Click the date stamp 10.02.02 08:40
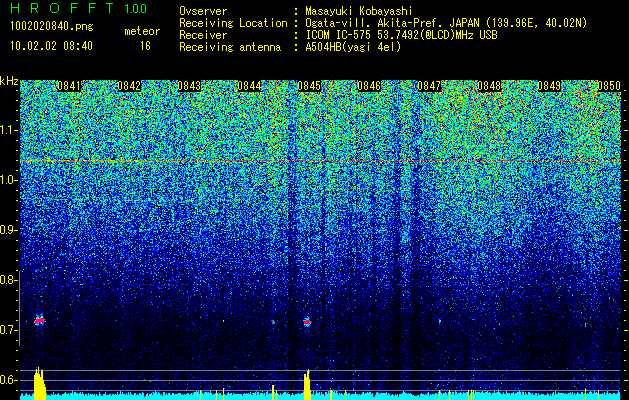Viewport: 629px width, 400px height. click(x=51, y=46)
